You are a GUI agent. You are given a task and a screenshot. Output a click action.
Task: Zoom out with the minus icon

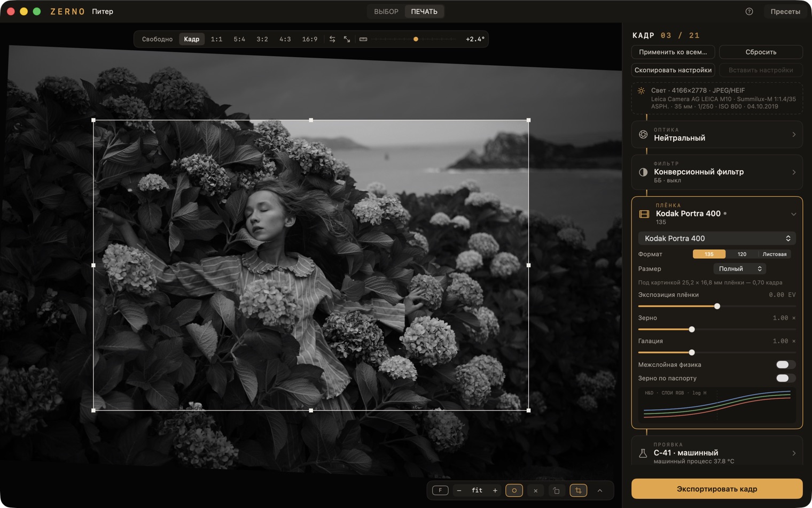(459, 490)
